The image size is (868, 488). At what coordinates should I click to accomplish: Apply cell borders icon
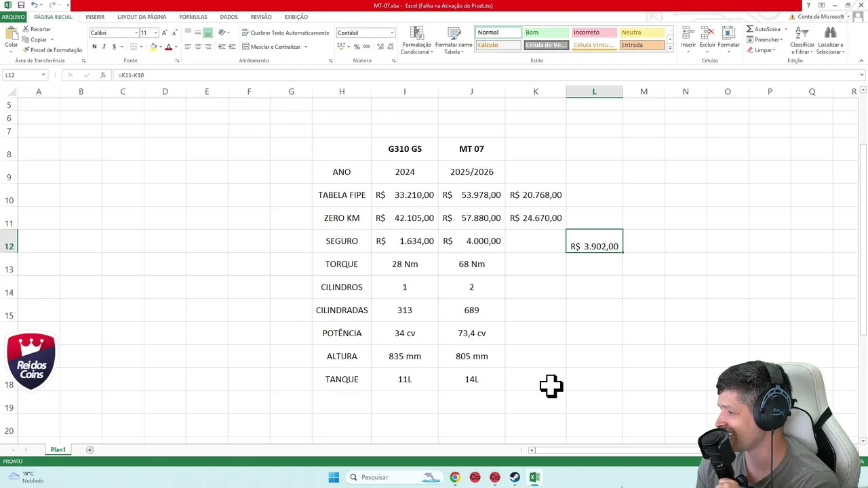click(x=134, y=47)
